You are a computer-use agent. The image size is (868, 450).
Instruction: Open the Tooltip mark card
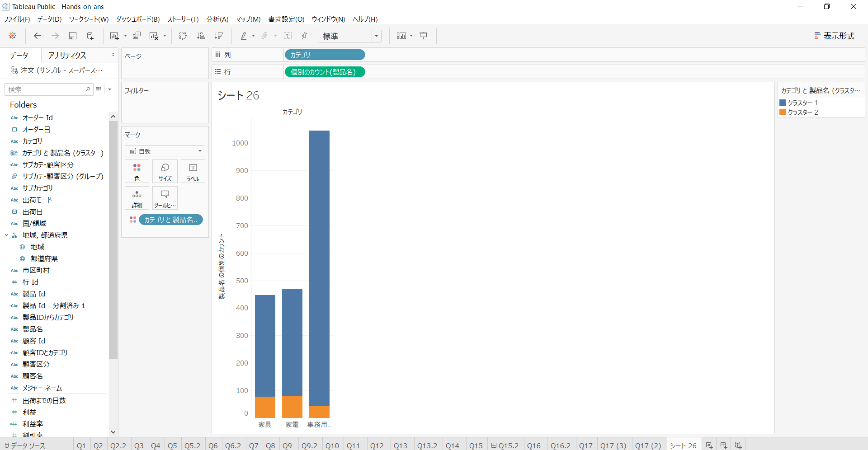[165, 198]
